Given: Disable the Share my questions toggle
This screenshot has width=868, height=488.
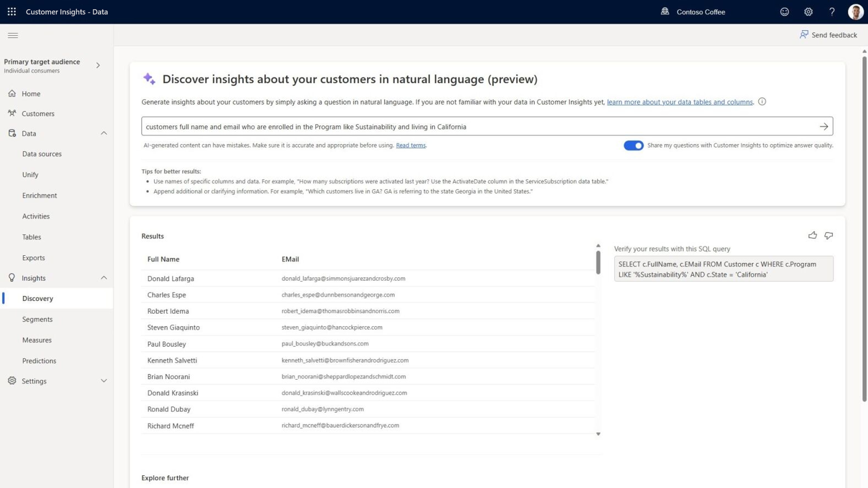Looking at the screenshot, I should point(633,146).
